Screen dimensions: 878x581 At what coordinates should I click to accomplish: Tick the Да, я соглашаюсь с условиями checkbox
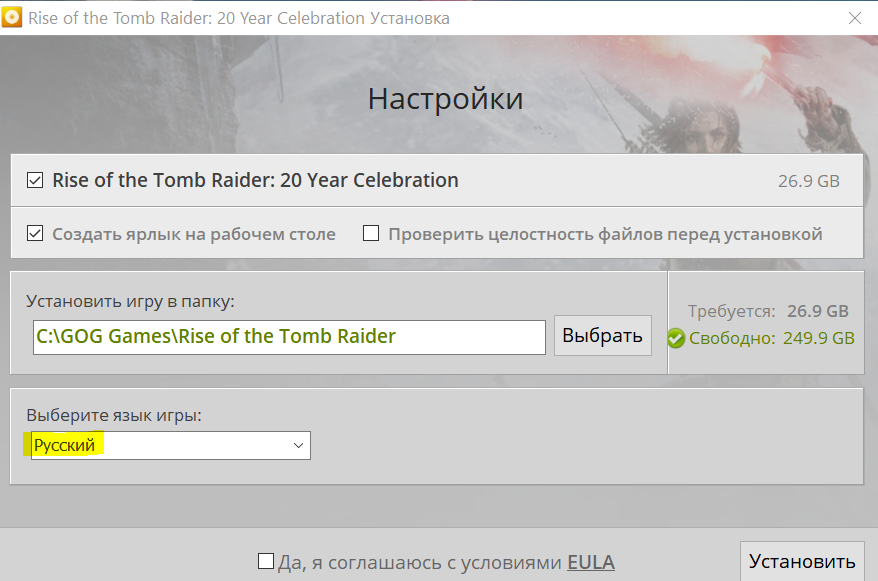coord(266,561)
